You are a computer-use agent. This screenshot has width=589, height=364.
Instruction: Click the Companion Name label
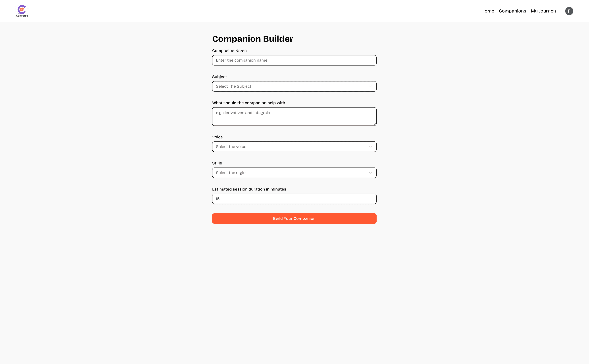tap(229, 51)
